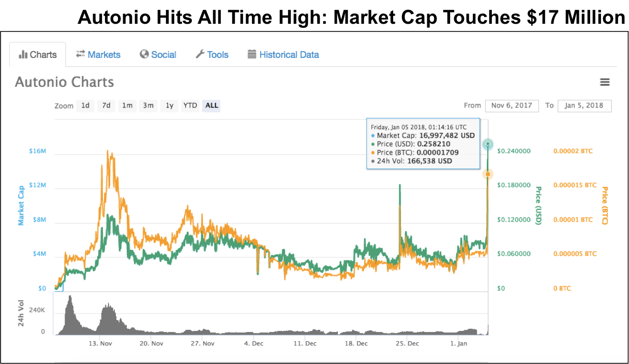This screenshot has height=364, width=629.
Task: Click the green price marker at chart peak
Action: [487, 144]
